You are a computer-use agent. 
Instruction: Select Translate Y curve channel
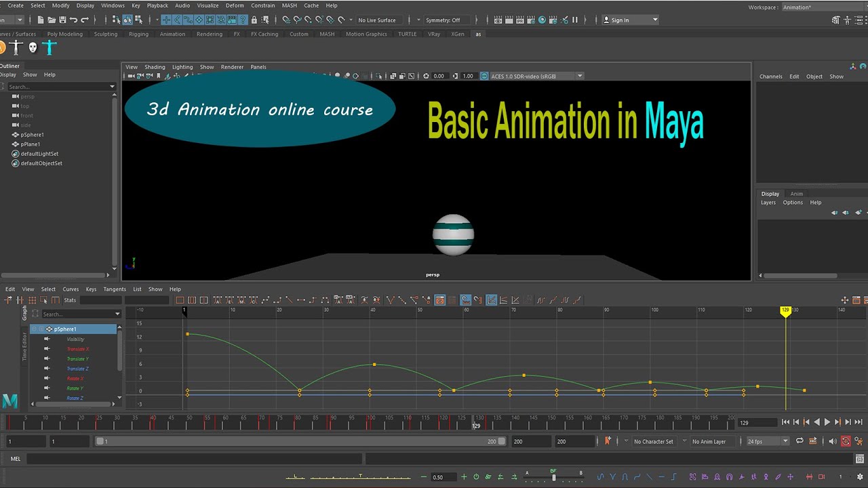77,359
